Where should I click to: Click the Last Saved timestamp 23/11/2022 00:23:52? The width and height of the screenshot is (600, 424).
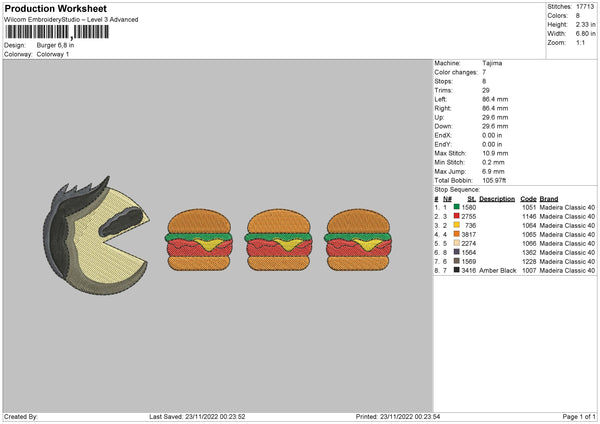pos(215,416)
